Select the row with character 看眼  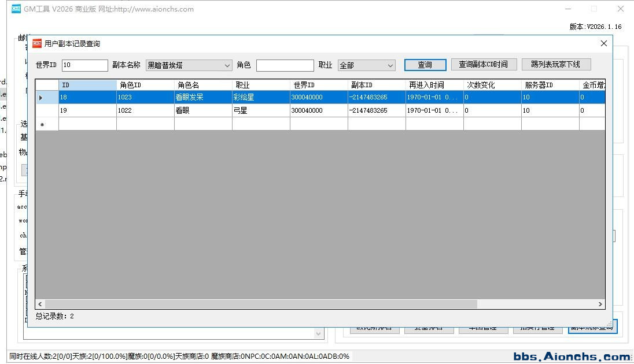pos(202,110)
